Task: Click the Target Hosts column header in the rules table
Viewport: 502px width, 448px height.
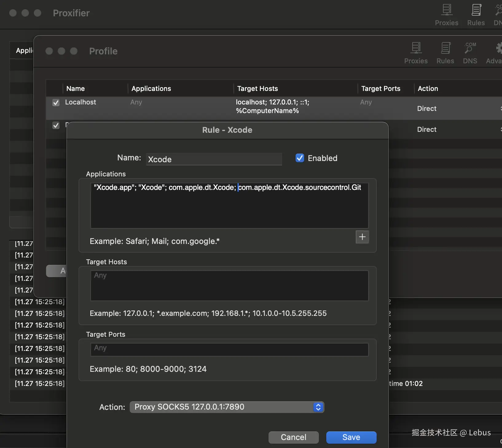Action: 257,88
